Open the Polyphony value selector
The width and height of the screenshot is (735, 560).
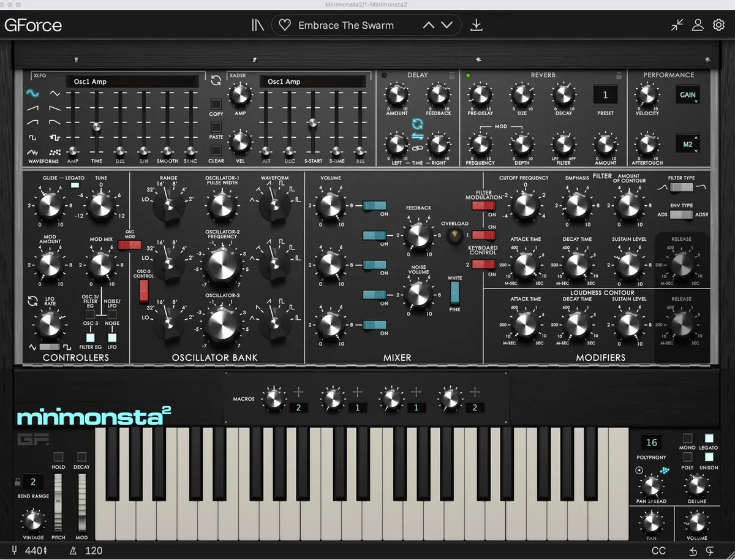click(651, 442)
